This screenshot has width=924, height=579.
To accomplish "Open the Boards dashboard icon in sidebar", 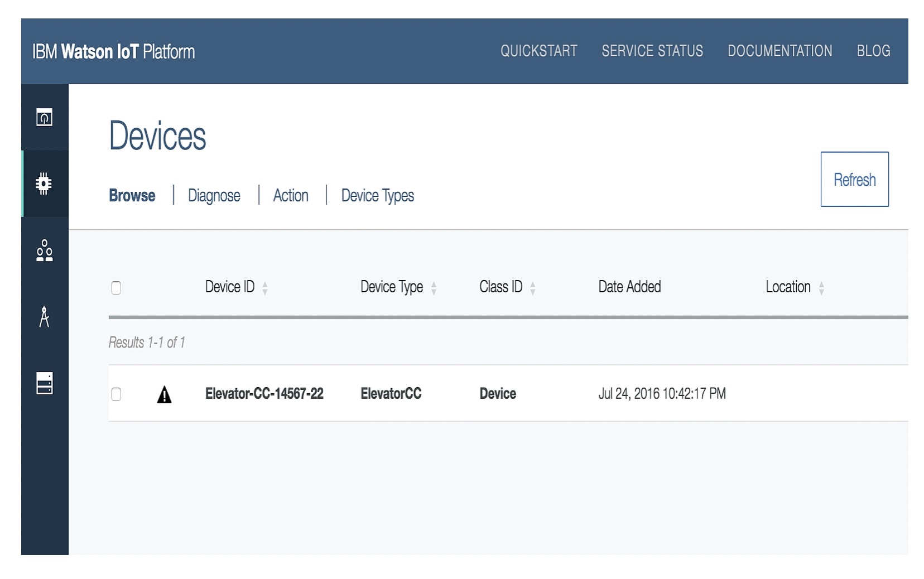I will pyautogui.click(x=45, y=118).
